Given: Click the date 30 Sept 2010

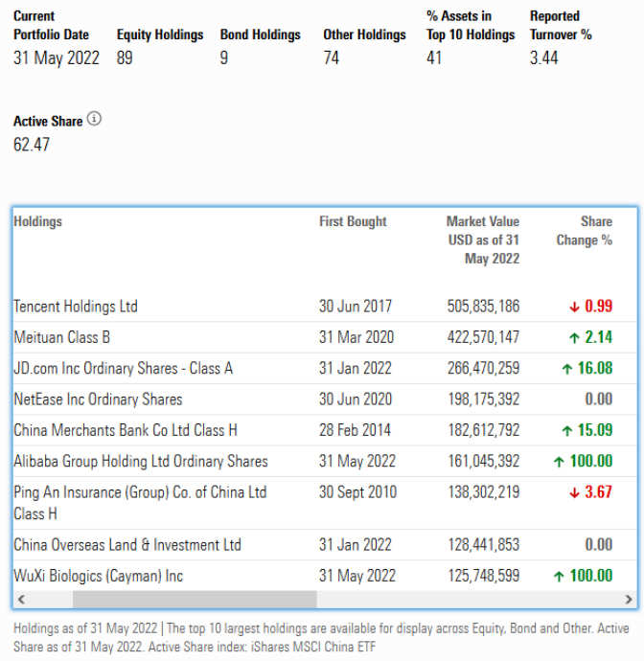Looking at the screenshot, I should click(x=357, y=492).
